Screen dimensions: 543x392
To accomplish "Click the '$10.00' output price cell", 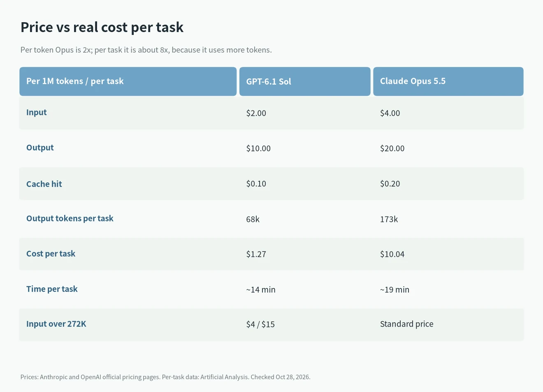I will coord(258,148).
